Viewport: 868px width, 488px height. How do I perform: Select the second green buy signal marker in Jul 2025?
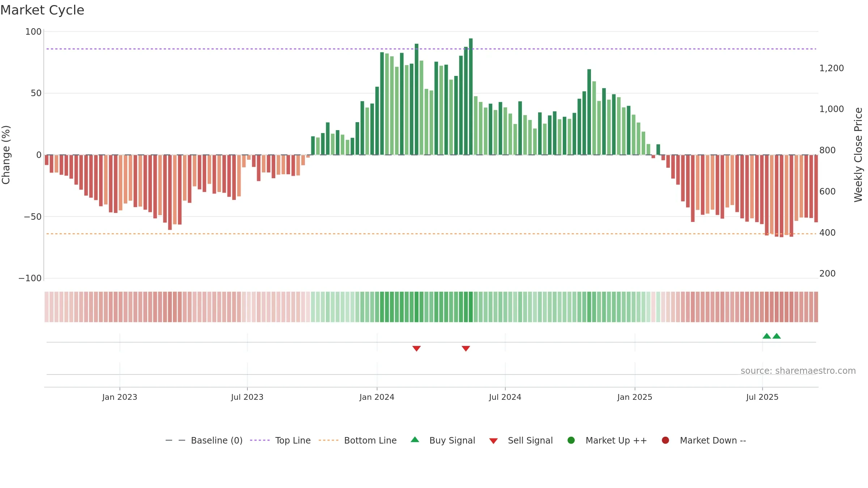776,336
